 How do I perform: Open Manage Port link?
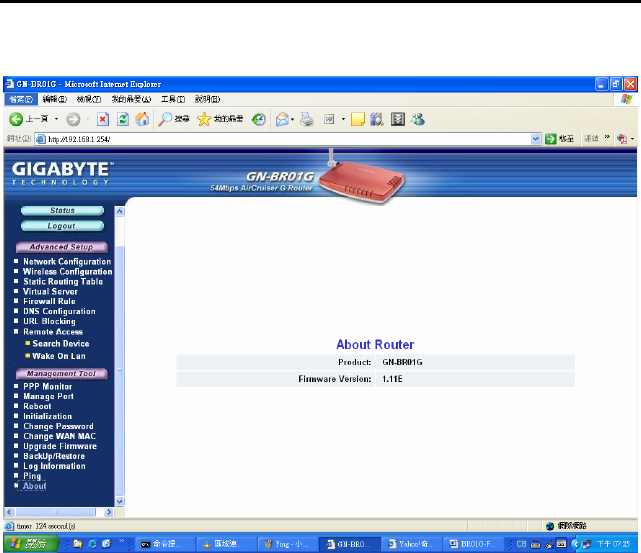pyautogui.click(x=49, y=396)
